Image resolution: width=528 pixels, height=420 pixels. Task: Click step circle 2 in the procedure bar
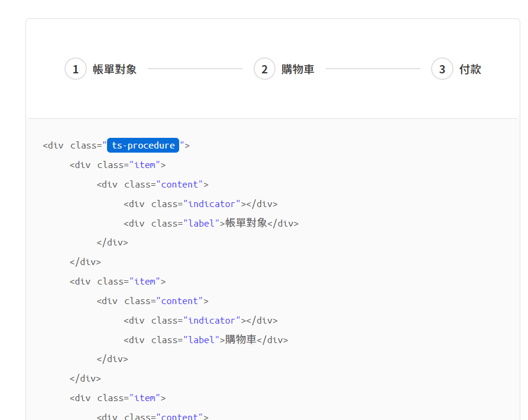tap(264, 69)
